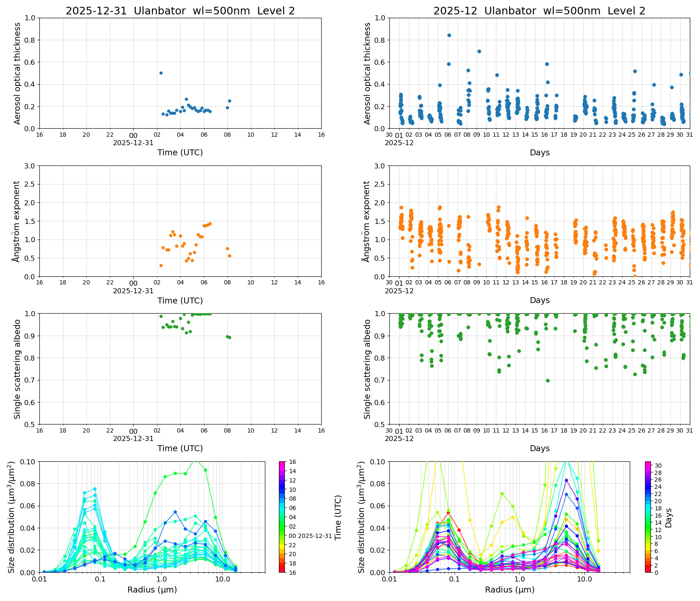Click the monthly AOT point near 0.7 on day 09
Viewport: 700px width, 601px height.
point(479,51)
